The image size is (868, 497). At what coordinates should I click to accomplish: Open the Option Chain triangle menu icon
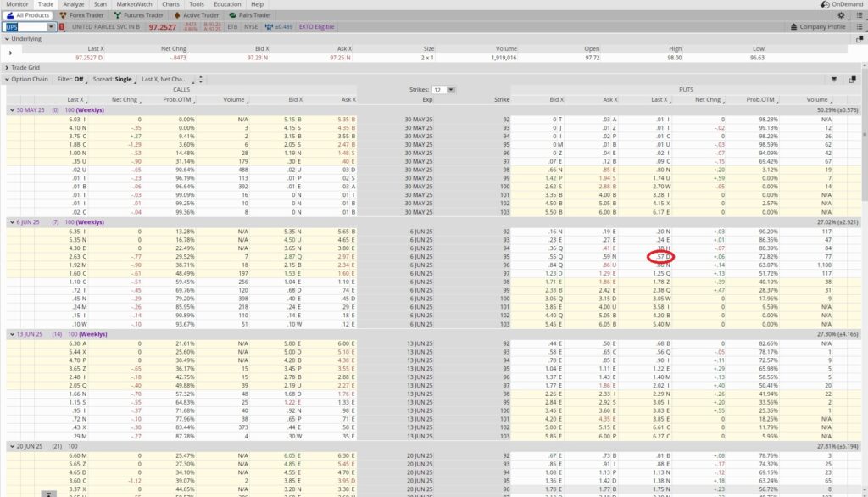[834, 79]
